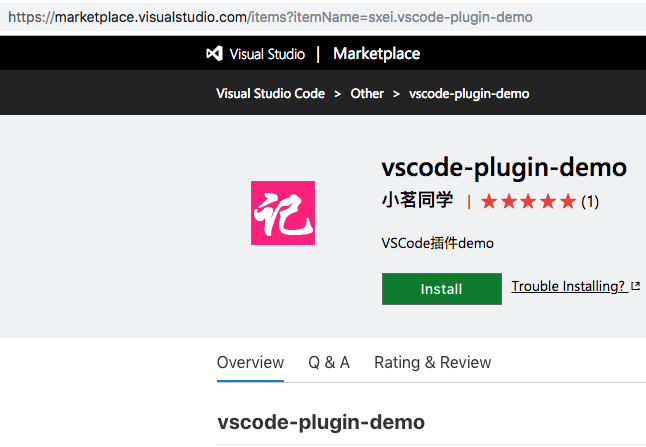Click the external link icon beside Trouble Installing
Image resolution: width=646 pixels, height=447 pixels.
coord(636,287)
